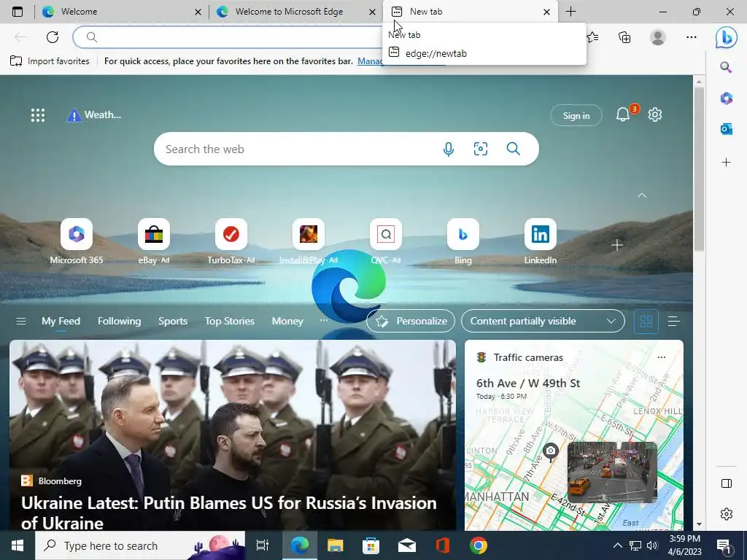Viewport: 747px width, 560px height.
Task: Select Money tab
Action: (287, 322)
